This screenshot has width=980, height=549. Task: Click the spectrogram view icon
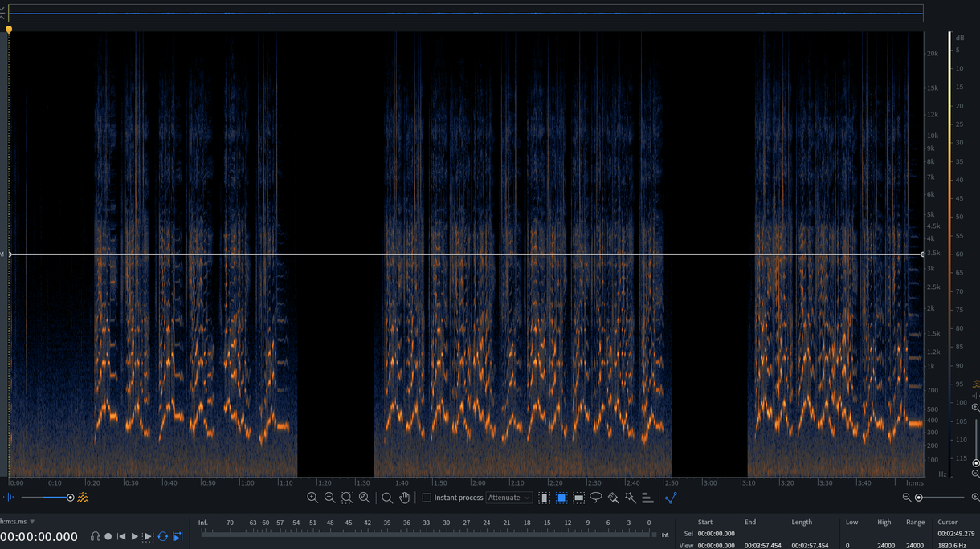(83, 498)
